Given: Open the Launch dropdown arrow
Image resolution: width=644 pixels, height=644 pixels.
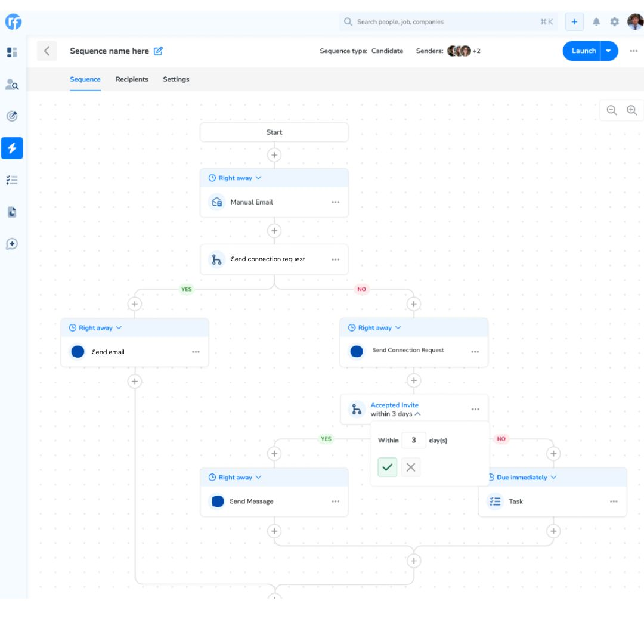Looking at the screenshot, I should (609, 51).
